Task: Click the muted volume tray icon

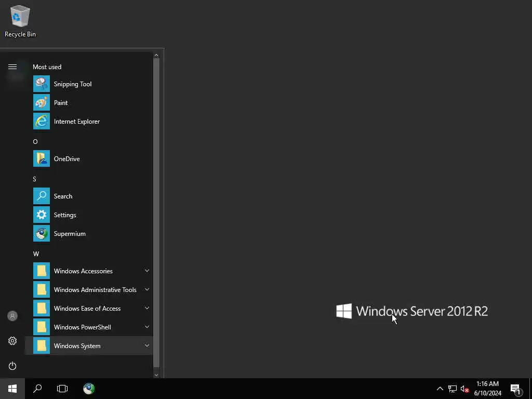Action: pos(464,389)
